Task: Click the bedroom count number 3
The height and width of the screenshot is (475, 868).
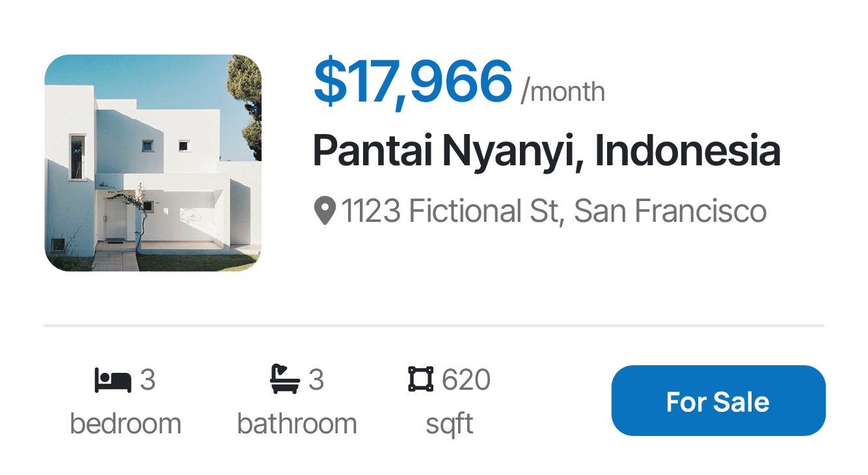Action: pyautogui.click(x=148, y=380)
